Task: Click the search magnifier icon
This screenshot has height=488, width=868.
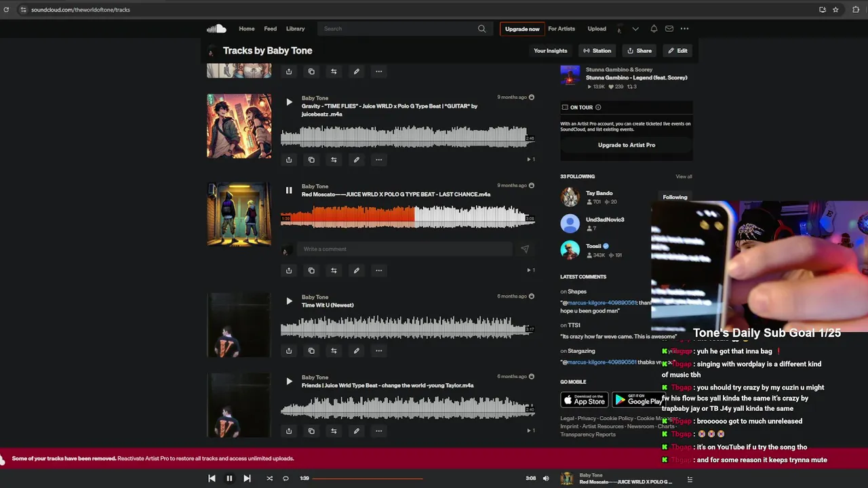Action: (x=482, y=28)
